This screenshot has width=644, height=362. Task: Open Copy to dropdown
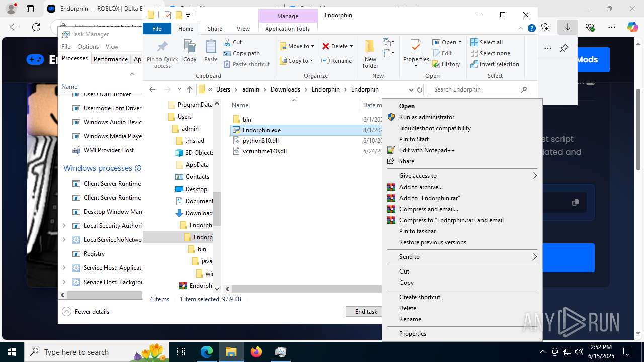point(297,61)
